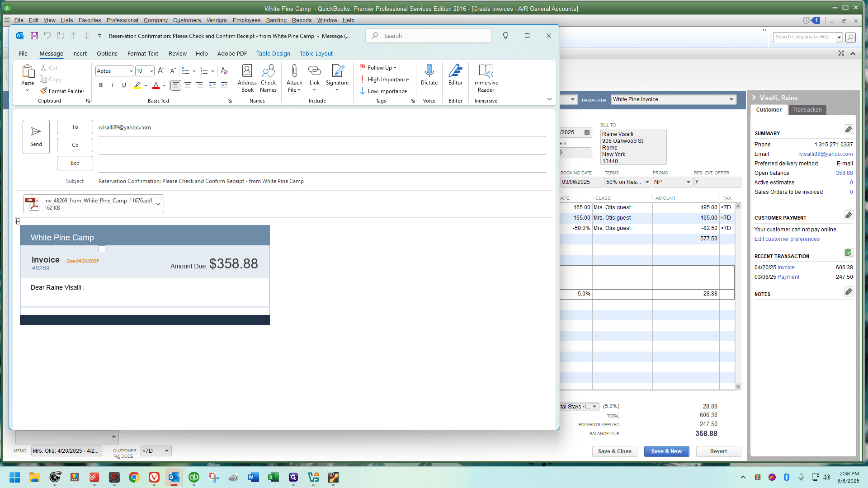The width and height of the screenshot is (868, 488).
Task: Increase font size with the larger A icon
Action: click(x=161, y=71)
